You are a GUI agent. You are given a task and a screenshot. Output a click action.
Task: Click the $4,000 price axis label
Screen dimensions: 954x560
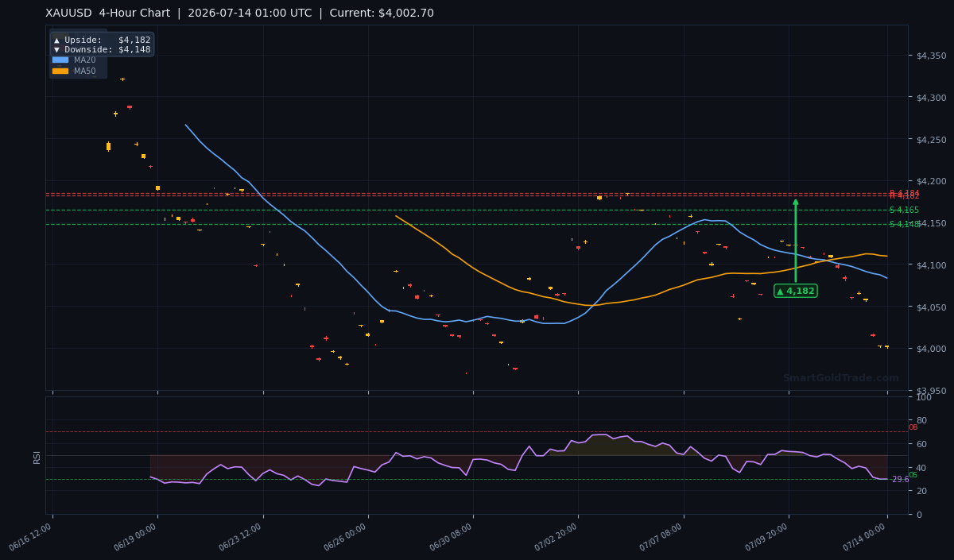click(931, 349)
